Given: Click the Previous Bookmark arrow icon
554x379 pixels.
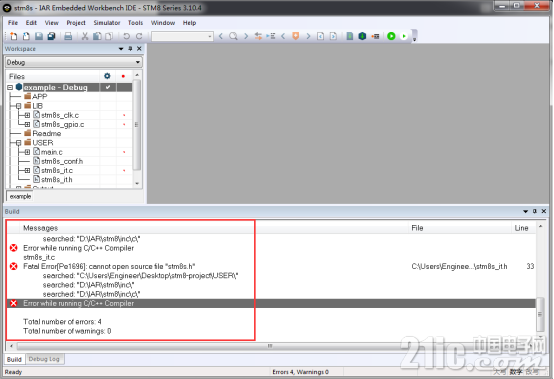Looking at the screenshot, I should tap(283, 36).
